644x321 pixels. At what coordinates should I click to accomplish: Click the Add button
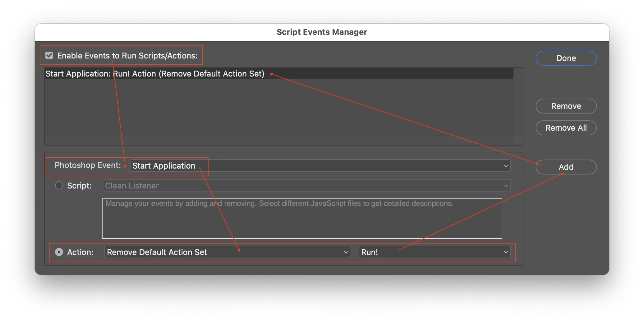coord(566,167)
